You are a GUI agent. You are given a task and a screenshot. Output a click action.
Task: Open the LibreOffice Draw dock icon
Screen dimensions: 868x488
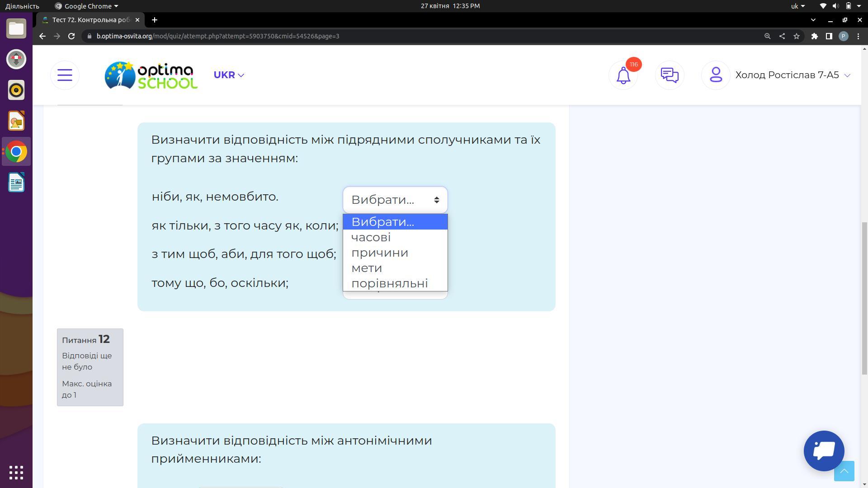(x=16, y=121)
